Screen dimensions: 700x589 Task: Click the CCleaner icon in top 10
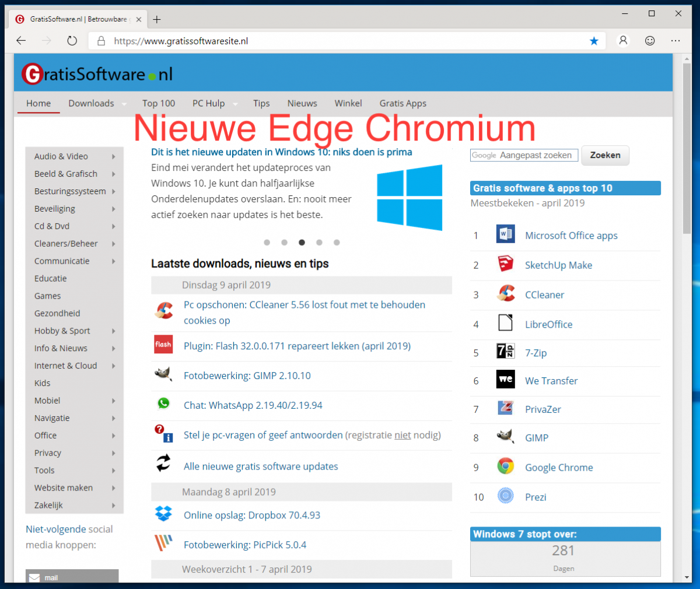(x=505, y=294)
